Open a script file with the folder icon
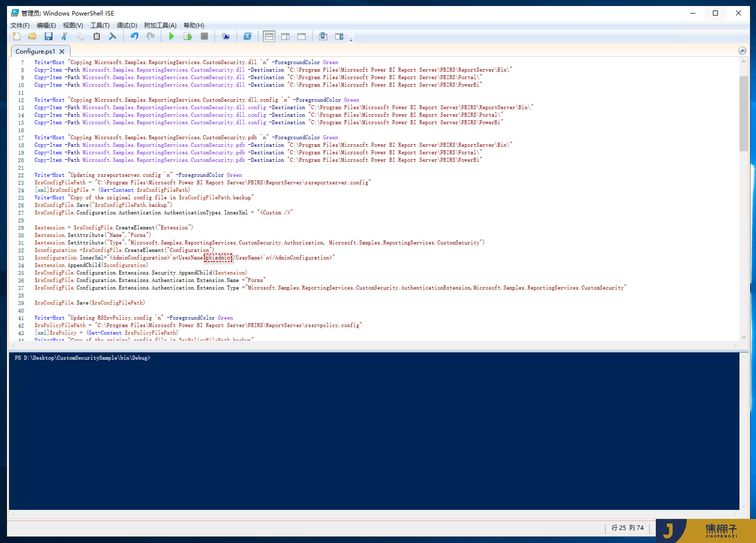The width and height of the screenshot is (756, 543). (33, 36)
